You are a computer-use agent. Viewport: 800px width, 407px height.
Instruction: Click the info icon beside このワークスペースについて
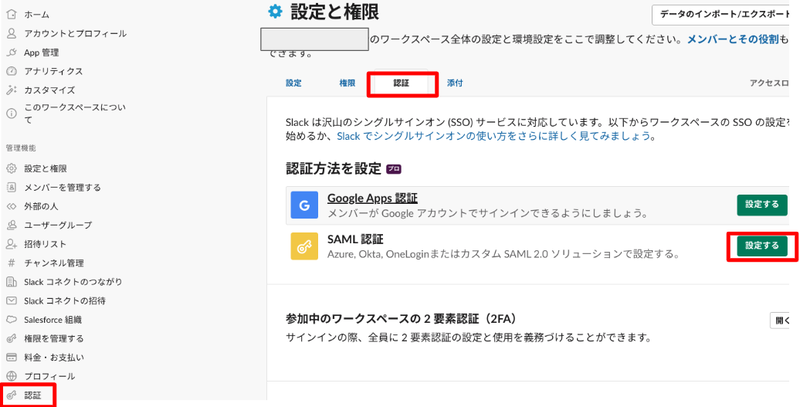point(11,114)
